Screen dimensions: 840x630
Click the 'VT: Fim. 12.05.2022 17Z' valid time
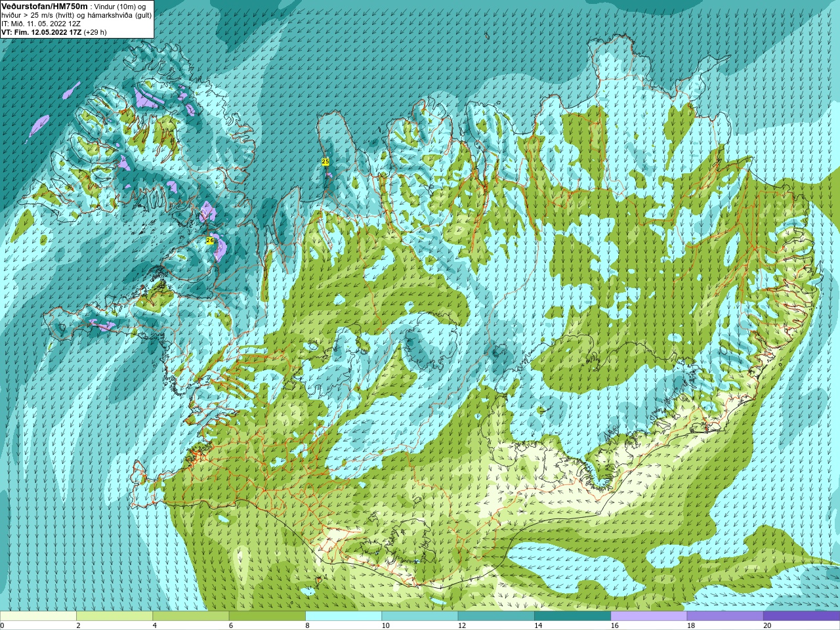tap(41, 32)
